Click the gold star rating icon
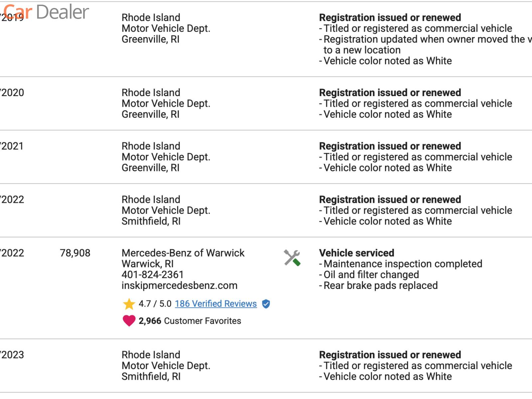The height and width of the screenshot is (399, 532). [129, 304]
